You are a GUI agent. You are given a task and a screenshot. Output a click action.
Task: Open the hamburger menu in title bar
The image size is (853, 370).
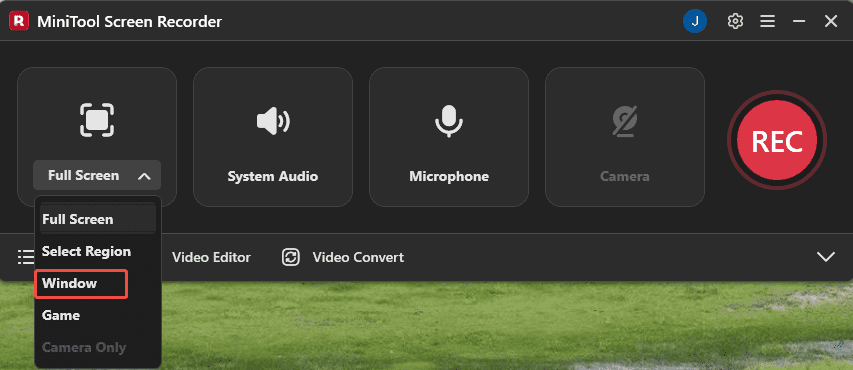[768, 22]
